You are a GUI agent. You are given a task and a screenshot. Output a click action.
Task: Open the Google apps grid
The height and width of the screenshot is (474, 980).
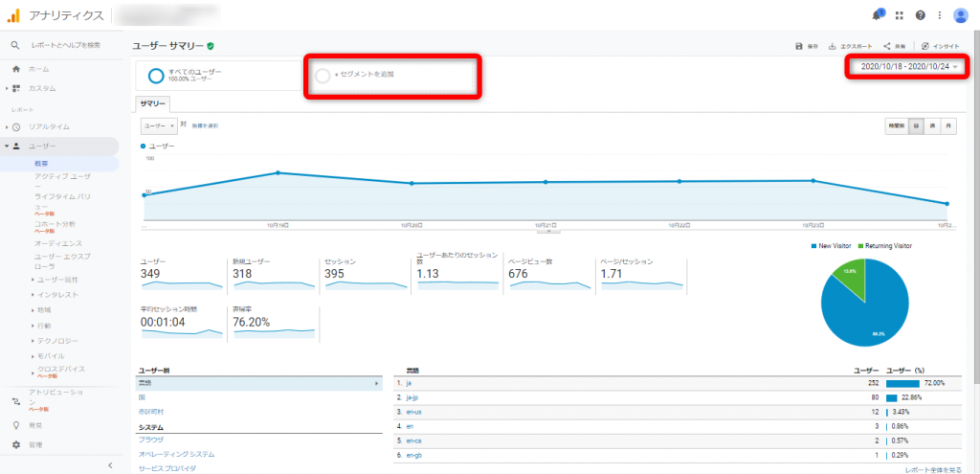click(900, 15)
